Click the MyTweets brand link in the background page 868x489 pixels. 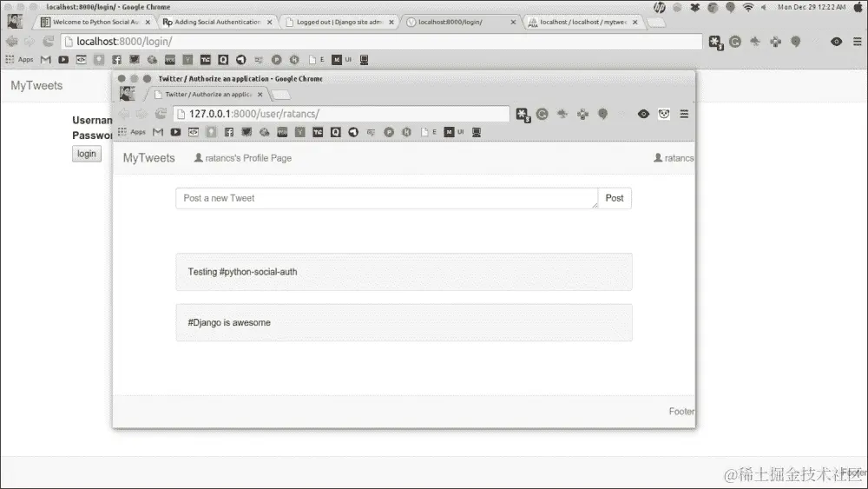pos(36,85)
